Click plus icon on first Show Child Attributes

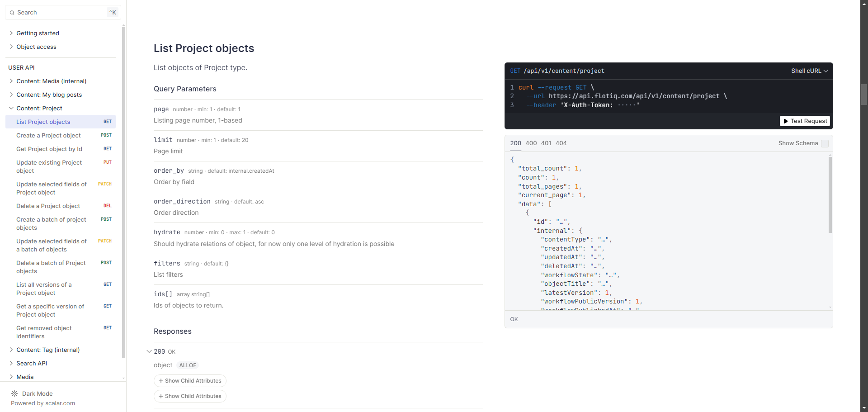coord(161,381)
